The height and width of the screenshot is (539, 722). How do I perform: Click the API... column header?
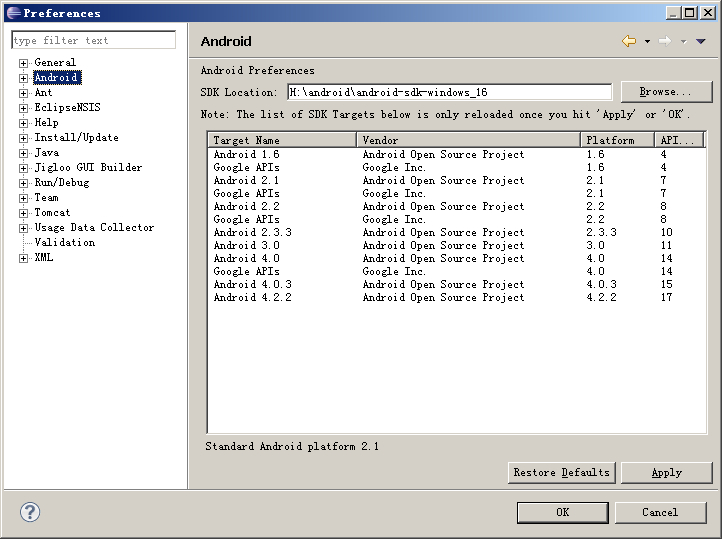click(679, 140)
